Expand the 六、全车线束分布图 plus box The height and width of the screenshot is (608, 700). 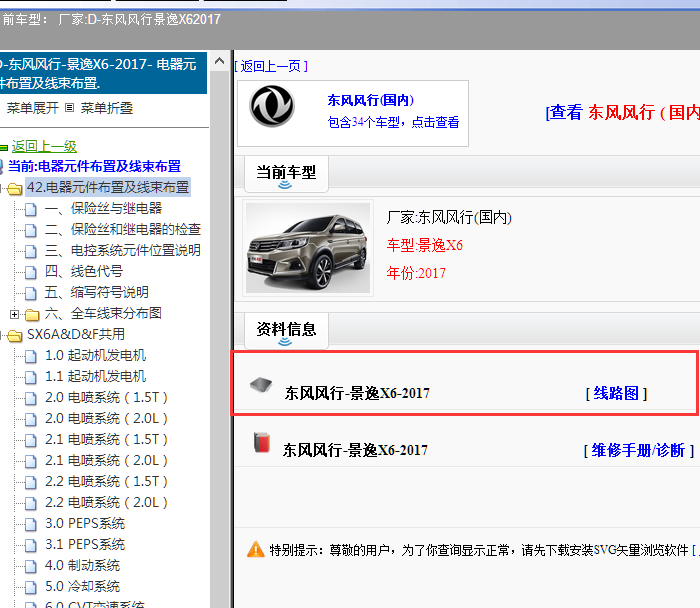[14, 314]
